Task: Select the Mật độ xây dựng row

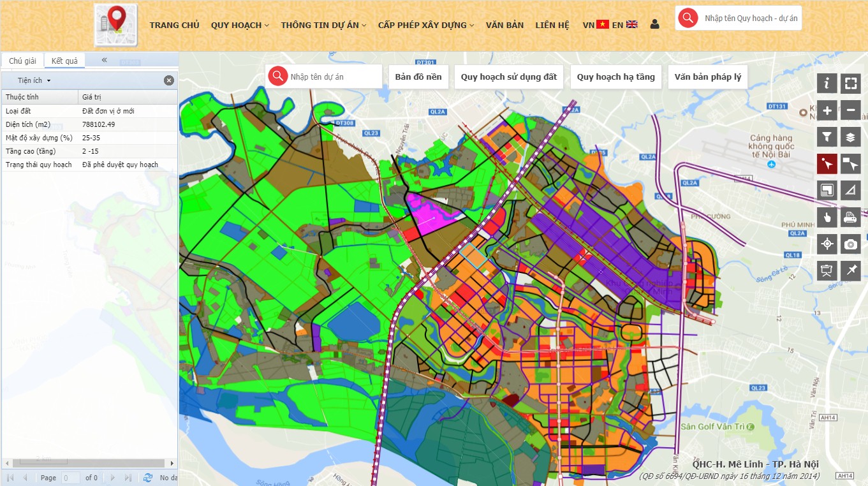Action: [x=89, y=138]
